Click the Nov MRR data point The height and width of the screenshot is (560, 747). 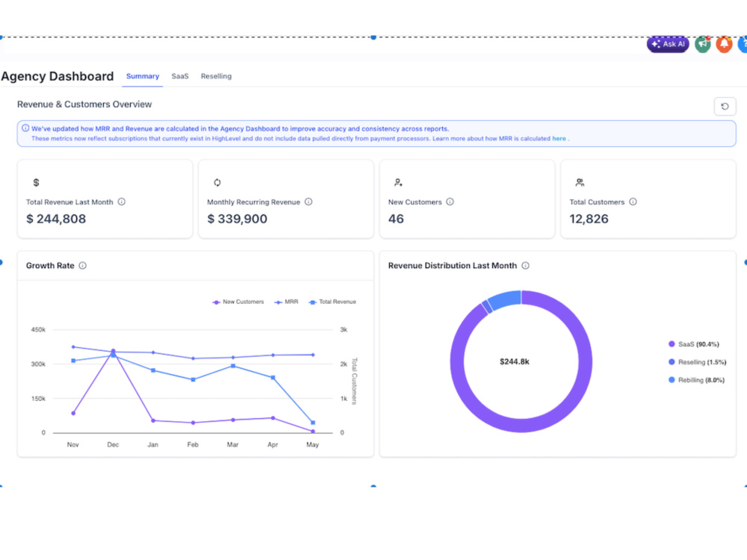(73, 346)
